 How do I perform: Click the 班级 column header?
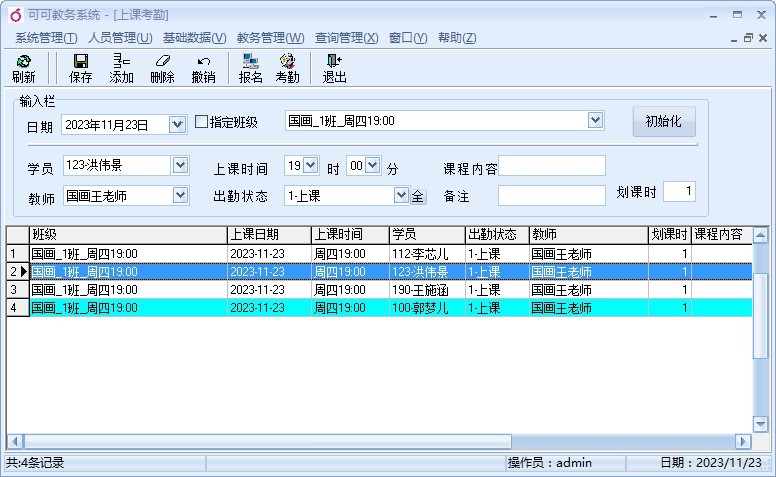[129, 235]
